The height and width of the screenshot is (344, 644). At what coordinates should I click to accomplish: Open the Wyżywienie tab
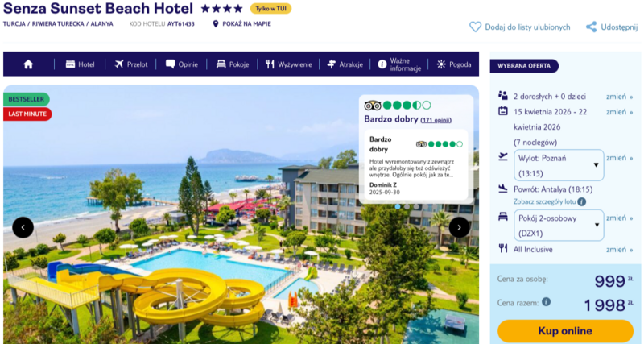289,64
